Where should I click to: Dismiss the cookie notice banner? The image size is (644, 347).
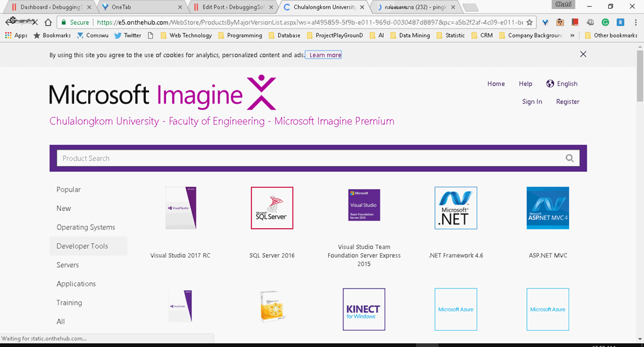[583, 54]
